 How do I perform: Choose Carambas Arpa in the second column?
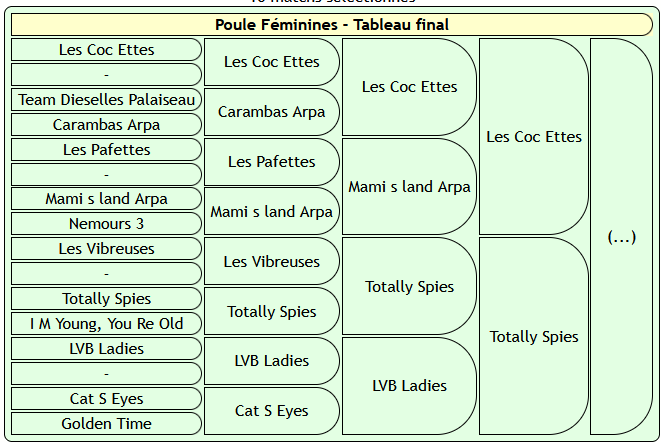(271, 112)
